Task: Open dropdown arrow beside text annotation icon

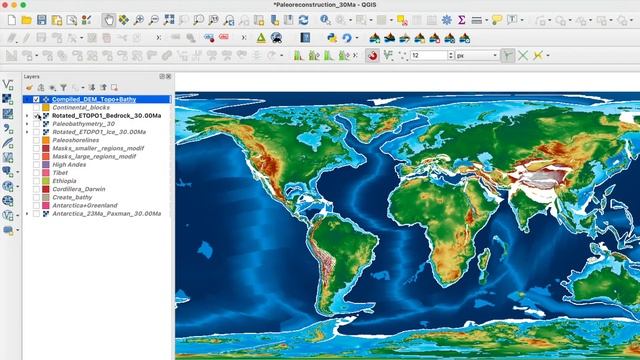Action: point(522,20)
